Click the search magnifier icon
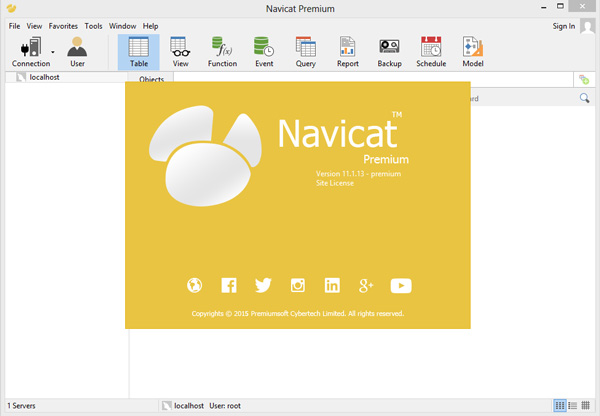 [584, 98]
